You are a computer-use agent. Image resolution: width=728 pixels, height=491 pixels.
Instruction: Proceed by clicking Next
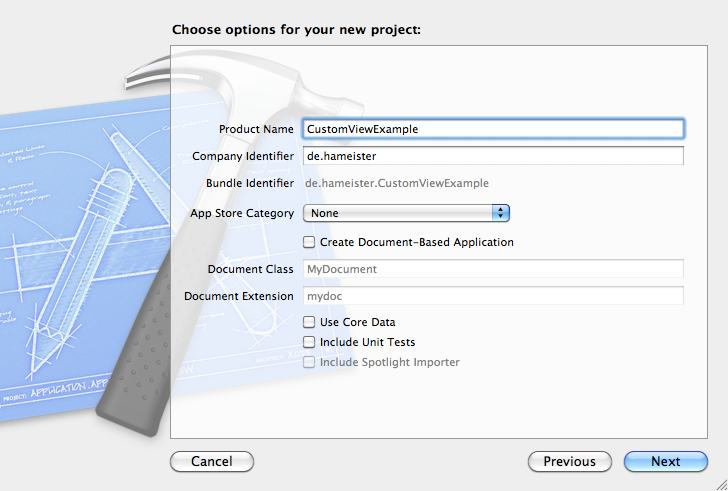pyautogui.click(x=665, y=462)
